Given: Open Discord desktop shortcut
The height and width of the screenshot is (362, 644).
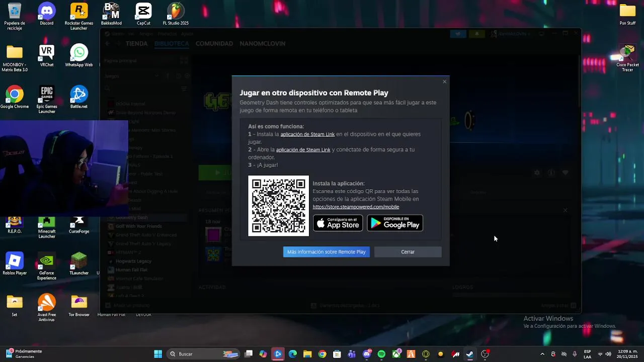Looking at the screenshot, I should (47, 14).
